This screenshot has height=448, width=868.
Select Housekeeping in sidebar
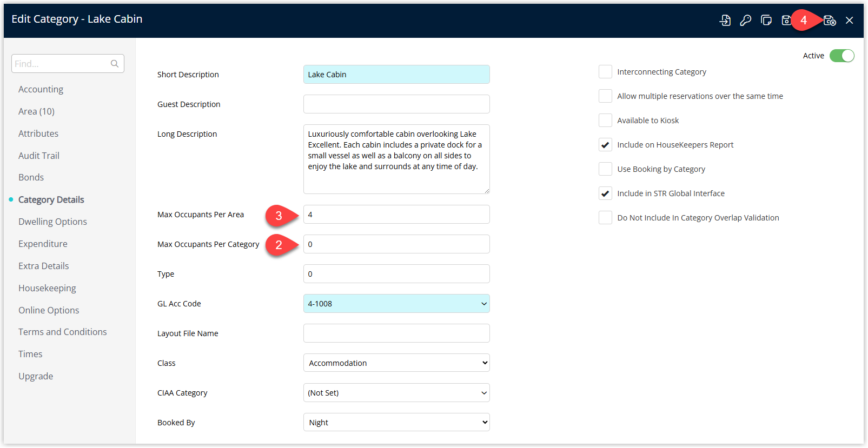(47, 288)
